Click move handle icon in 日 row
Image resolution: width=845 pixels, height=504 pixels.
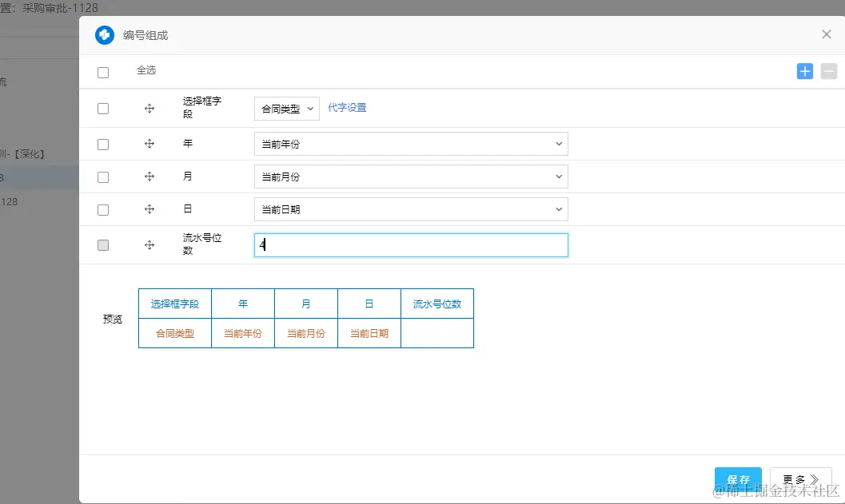point(149,209)
